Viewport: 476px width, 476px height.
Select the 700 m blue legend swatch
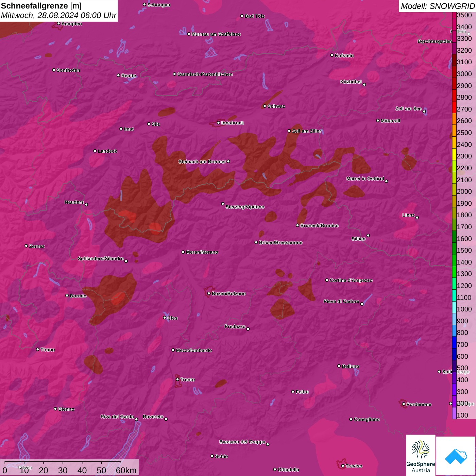[x=454, y=343]
